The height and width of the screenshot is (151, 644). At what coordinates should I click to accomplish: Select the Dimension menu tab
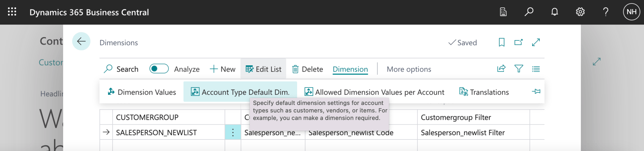pos(350,69)
